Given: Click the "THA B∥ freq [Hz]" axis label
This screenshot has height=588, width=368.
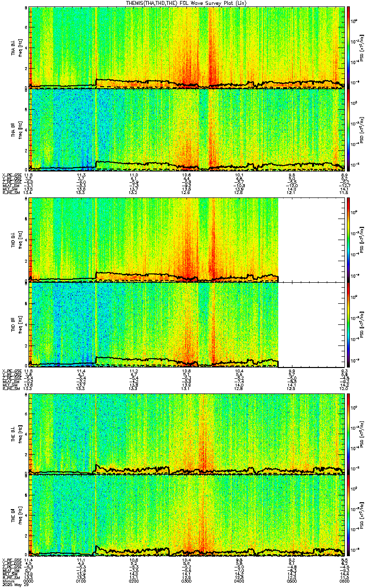Looking at the screenshot, I should coord(16,130).
